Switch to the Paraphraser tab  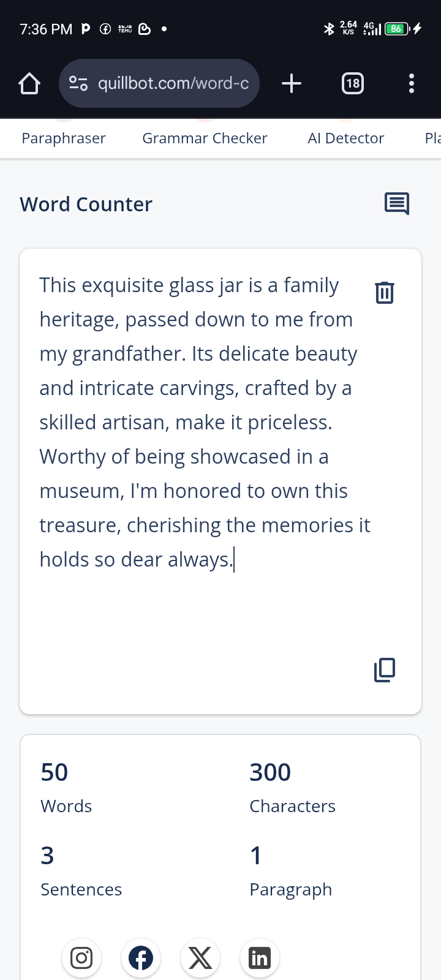point(64,138)
